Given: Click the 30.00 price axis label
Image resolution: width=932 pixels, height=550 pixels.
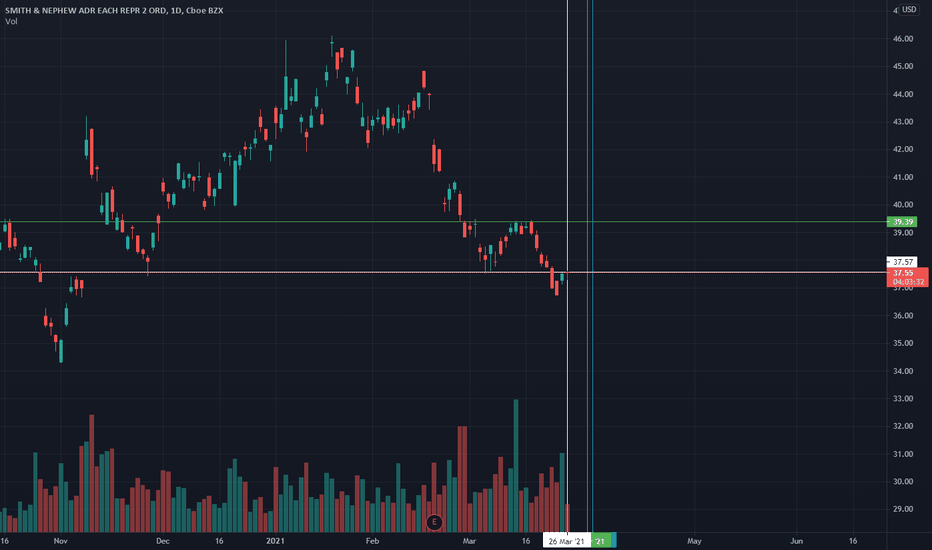Looking at the screenshot, I should pyautogui.click(x=903, y=482).
